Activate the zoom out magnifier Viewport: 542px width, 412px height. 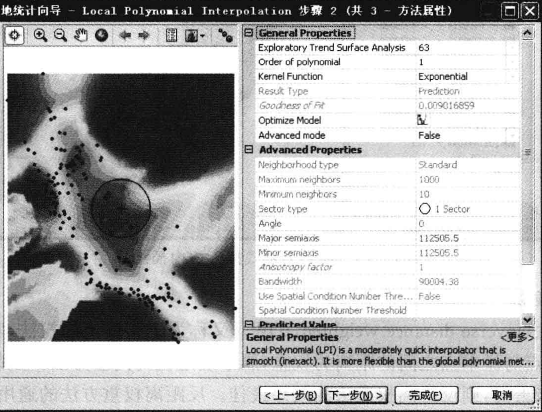tap(60, 35)
